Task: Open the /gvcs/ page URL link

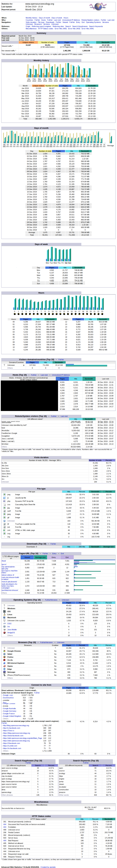Action: click(x=4, y=564)
